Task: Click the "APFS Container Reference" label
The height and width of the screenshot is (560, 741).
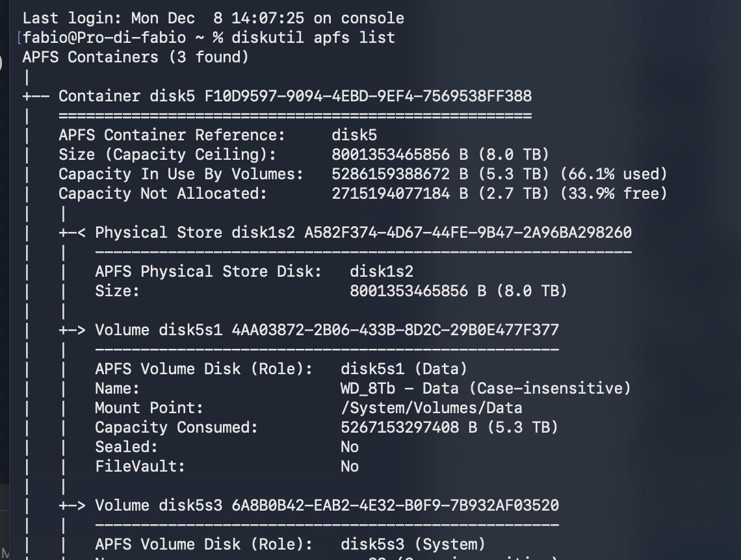Action: tap(172, 135)
